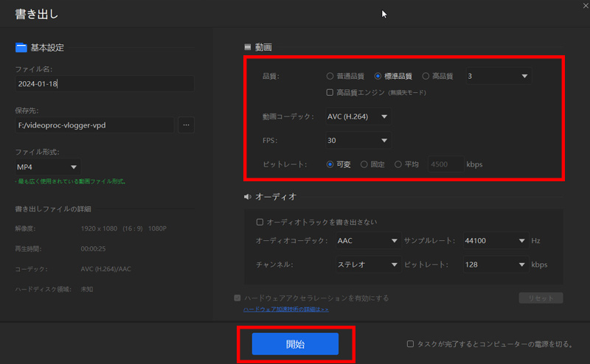Screen dimensions: 590x364
Task: Open the MP4 file format dropdown
Action: [x=47, y=167]
